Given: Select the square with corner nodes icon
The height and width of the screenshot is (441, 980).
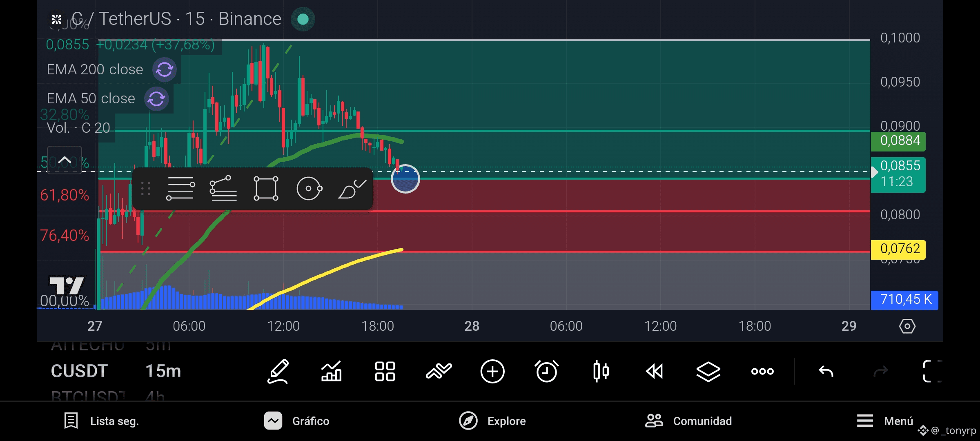Looking at the screenshot, I should click(x=266, y=189).
